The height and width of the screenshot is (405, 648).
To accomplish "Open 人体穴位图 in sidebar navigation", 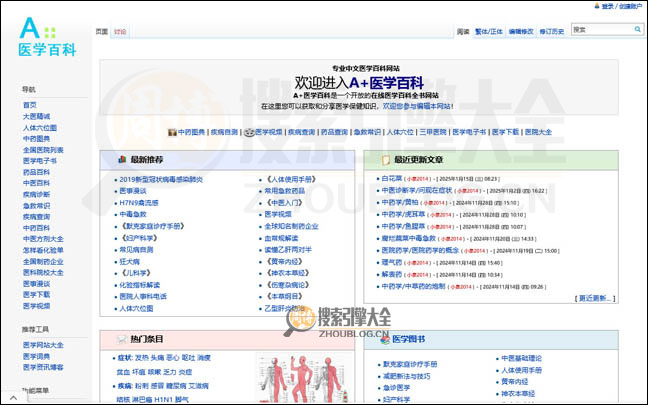I will point(40,128).
